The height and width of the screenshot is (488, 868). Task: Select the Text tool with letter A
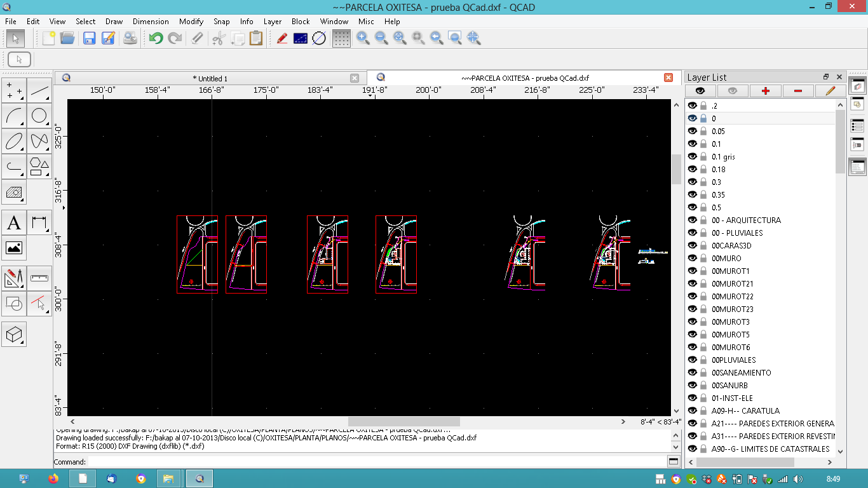[14, 223]
